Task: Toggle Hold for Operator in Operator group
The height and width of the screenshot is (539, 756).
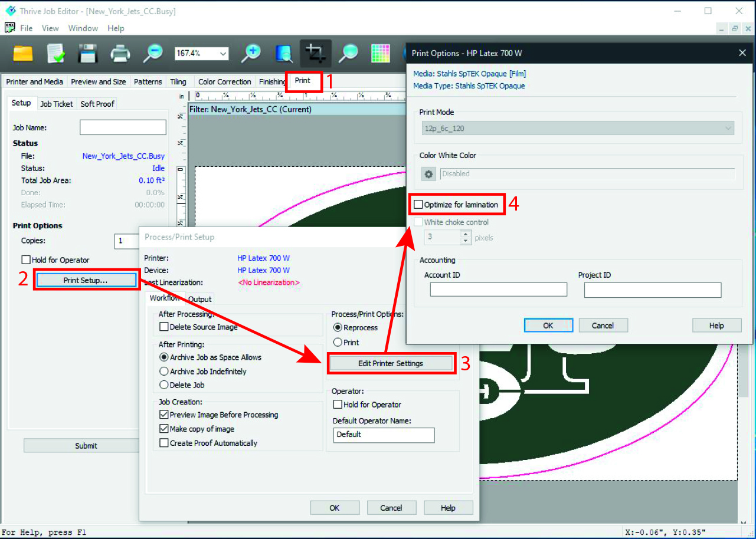Action: tap(338, 405)
